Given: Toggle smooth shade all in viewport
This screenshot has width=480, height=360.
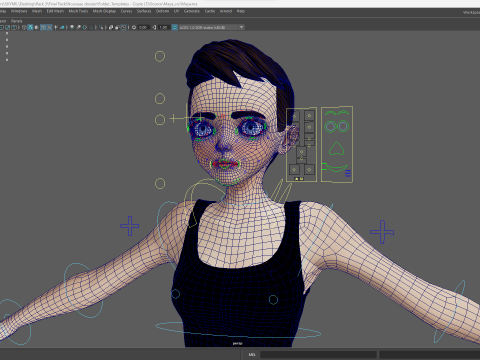Looking at the screenshot, I should (30, 27).
